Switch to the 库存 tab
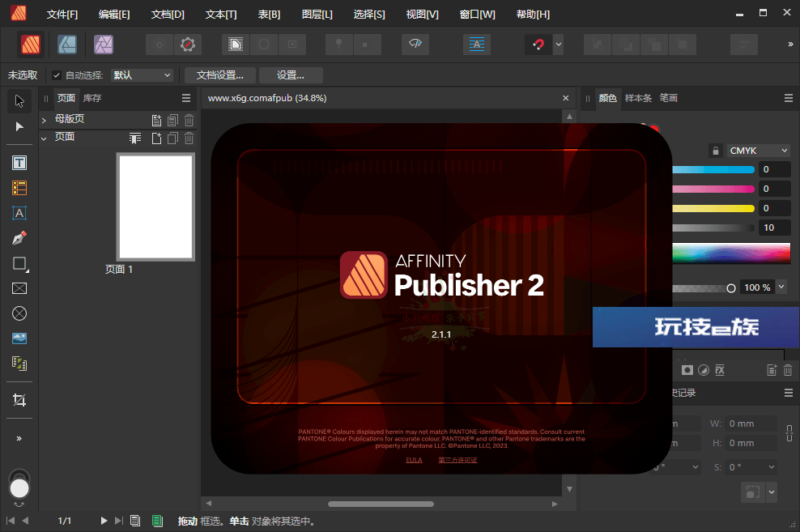Screen dimensions: 800x532 pyautogui.click(x=92, y=98)
